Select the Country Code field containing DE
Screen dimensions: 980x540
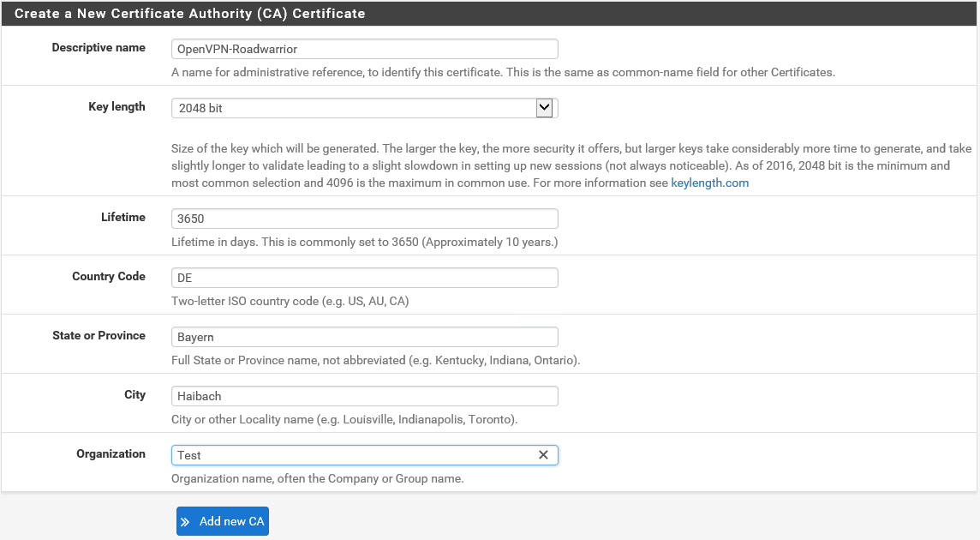click(364, 278)
